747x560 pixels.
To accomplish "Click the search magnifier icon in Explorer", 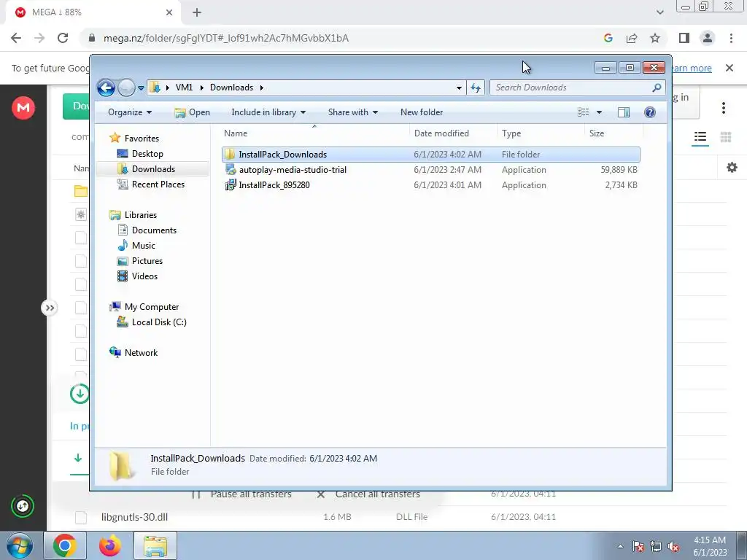I will [x=657, y=87].
